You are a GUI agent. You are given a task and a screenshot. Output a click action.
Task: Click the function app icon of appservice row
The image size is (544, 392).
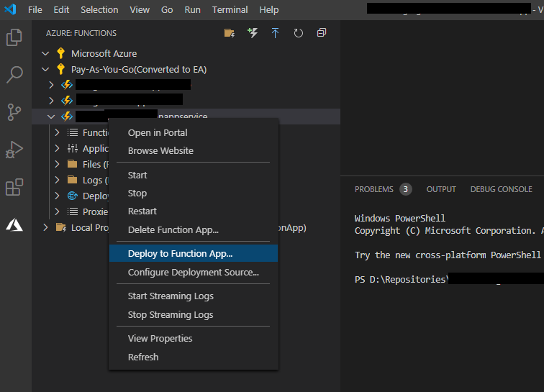[x=67, y=117]
